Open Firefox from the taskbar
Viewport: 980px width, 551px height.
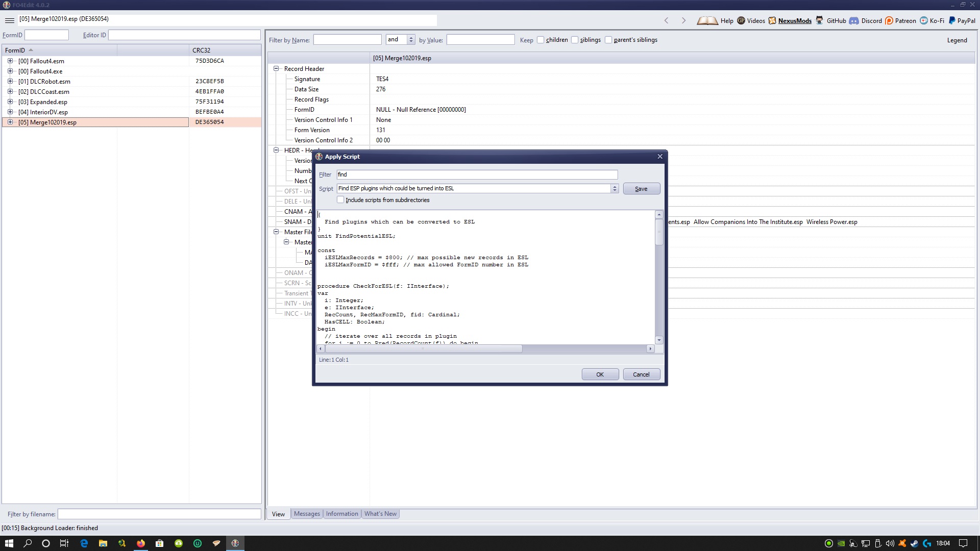click(141, 543)
